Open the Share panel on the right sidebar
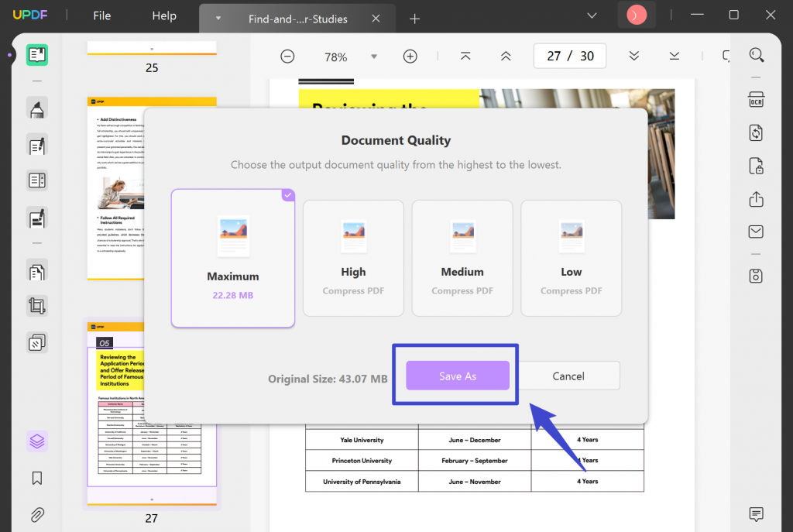 [x=756, y=199]
